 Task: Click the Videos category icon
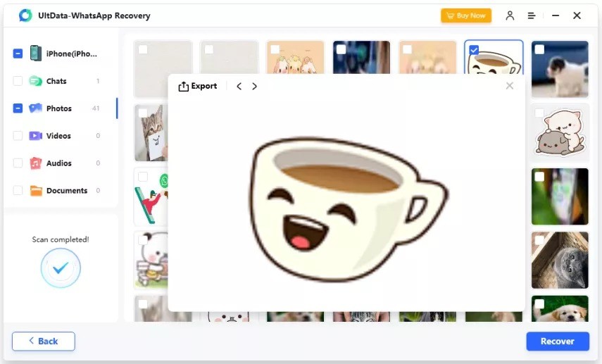36,136
